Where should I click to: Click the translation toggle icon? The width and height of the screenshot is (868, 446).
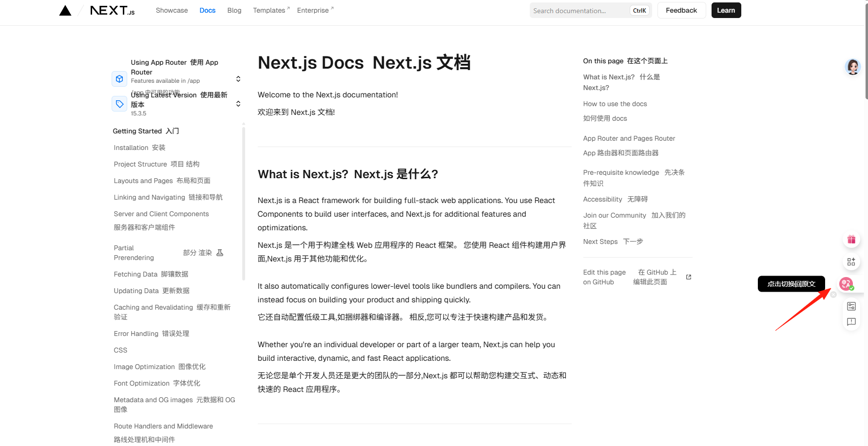pyautogui.click(x=846, y=284)
